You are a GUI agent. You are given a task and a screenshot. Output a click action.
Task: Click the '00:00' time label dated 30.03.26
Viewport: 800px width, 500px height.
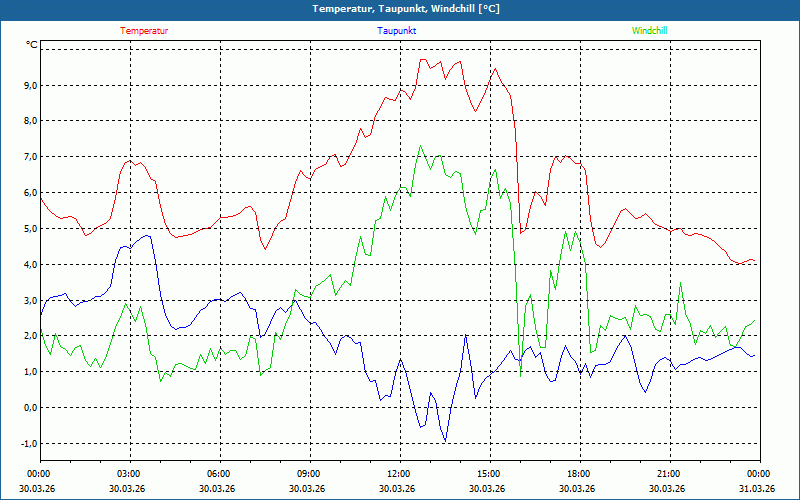pos(37,474)
